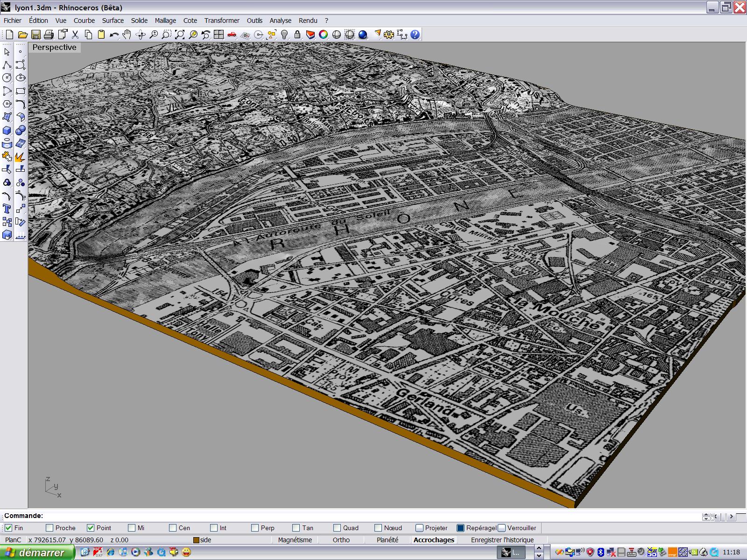Open the Surface menu
747x560 pixels.
[x=113, y=21]
